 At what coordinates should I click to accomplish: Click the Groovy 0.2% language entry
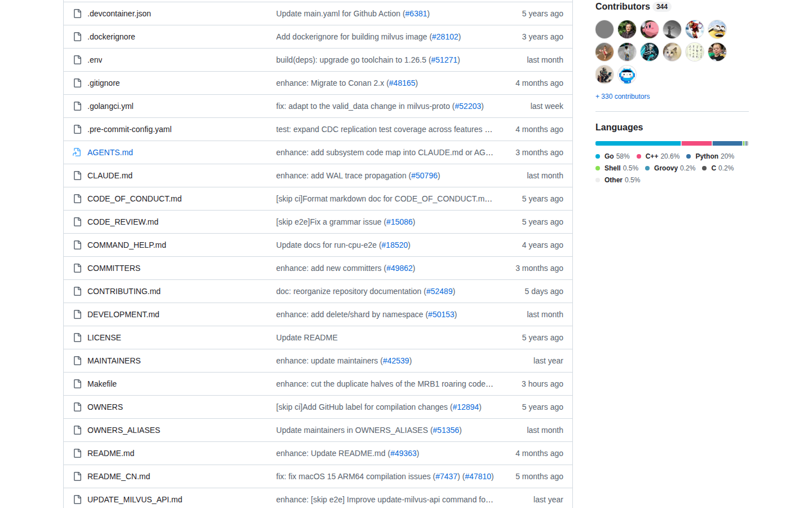[x=670, y=168]
